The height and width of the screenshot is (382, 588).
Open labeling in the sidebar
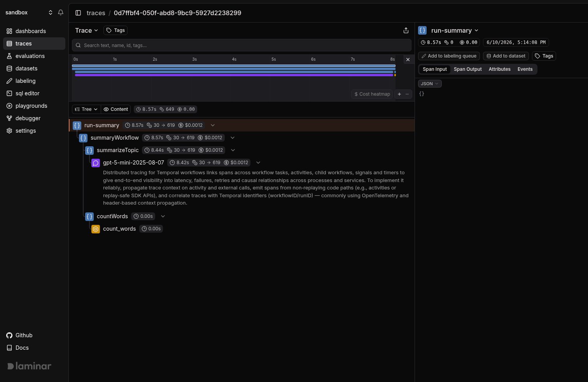(x=34, y=81)
